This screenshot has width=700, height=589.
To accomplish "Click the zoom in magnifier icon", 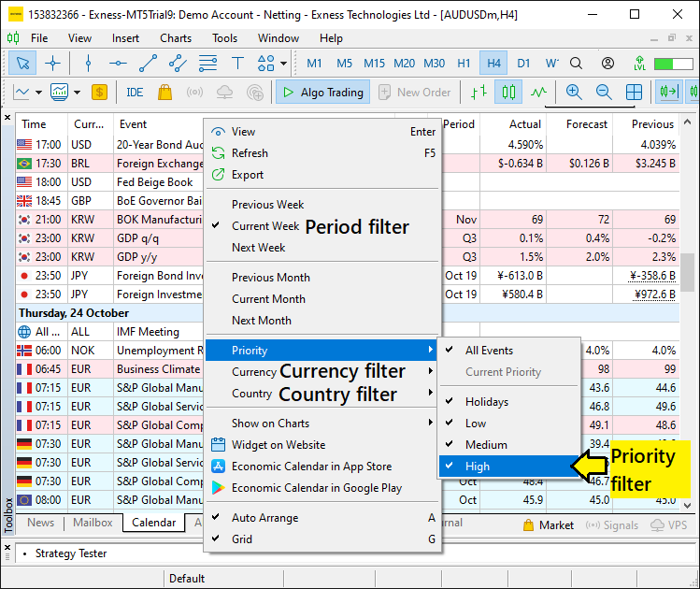I will point(574,93).
